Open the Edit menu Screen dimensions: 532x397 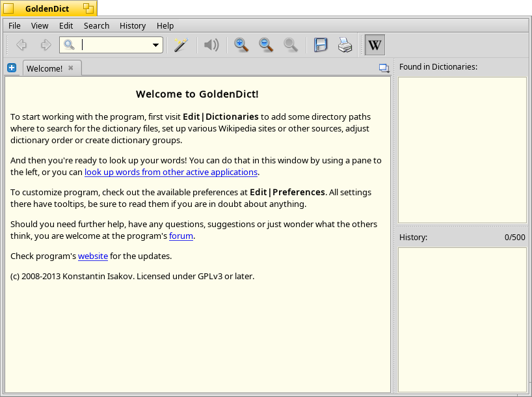click(x=66, y=26)
